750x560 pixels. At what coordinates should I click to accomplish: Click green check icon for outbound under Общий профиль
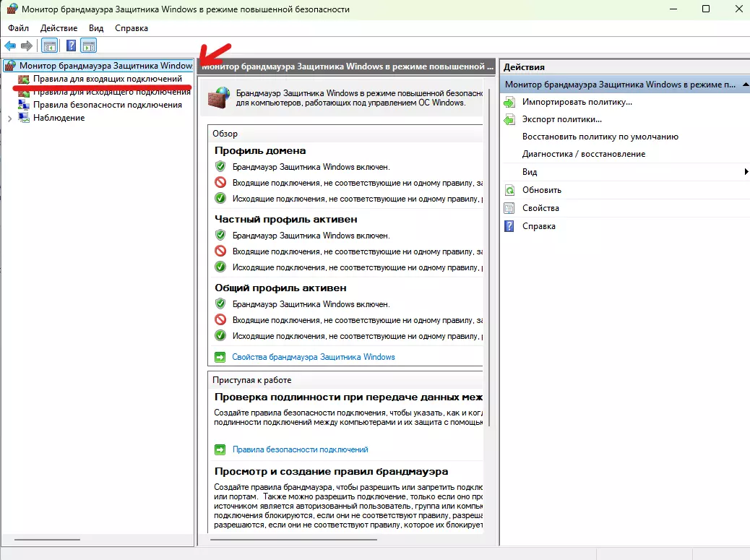pyautogui.click(x=220, y=336)
